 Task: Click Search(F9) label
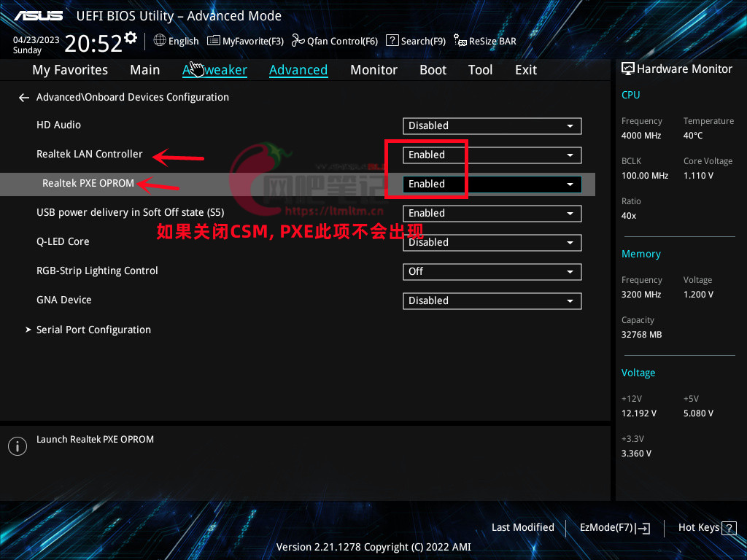tap(423, 42)
